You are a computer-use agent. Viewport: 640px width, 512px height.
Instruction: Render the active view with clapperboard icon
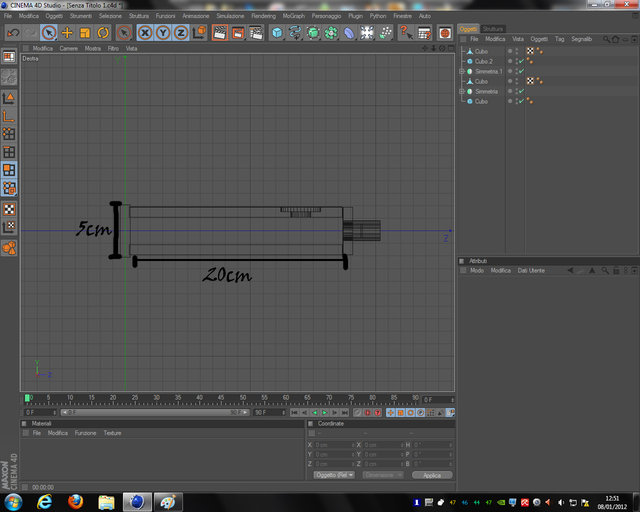pos(220,33)
